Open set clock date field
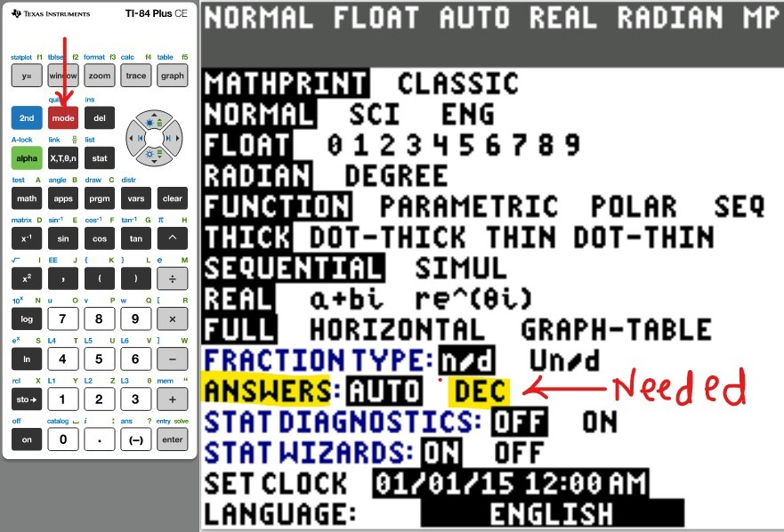The height and width of the screenshot is (532, 784). (511, 483)
